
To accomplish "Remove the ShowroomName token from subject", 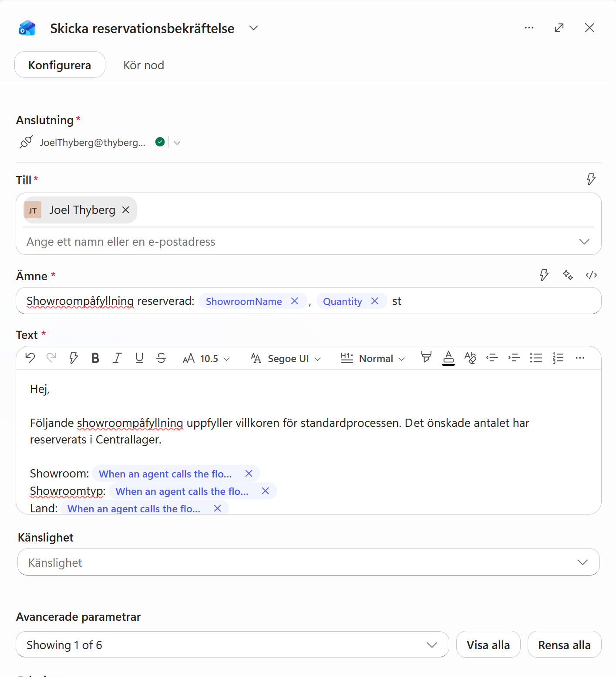I will 295,301.
